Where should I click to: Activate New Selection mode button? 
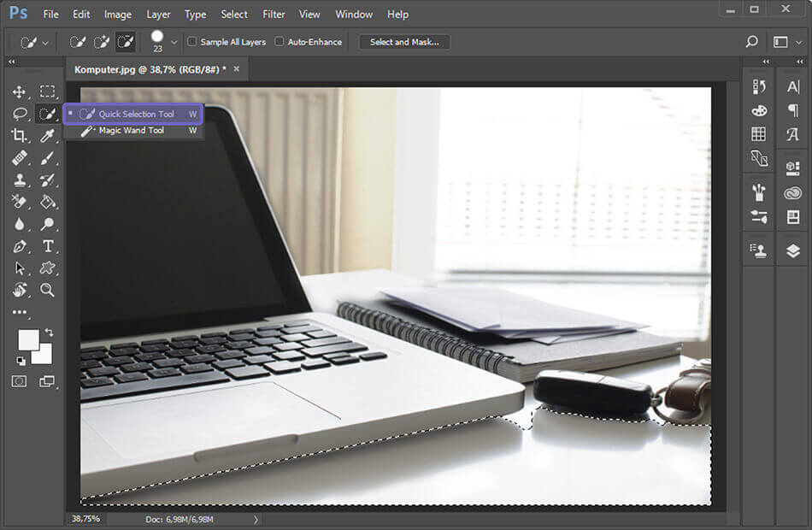78,42
